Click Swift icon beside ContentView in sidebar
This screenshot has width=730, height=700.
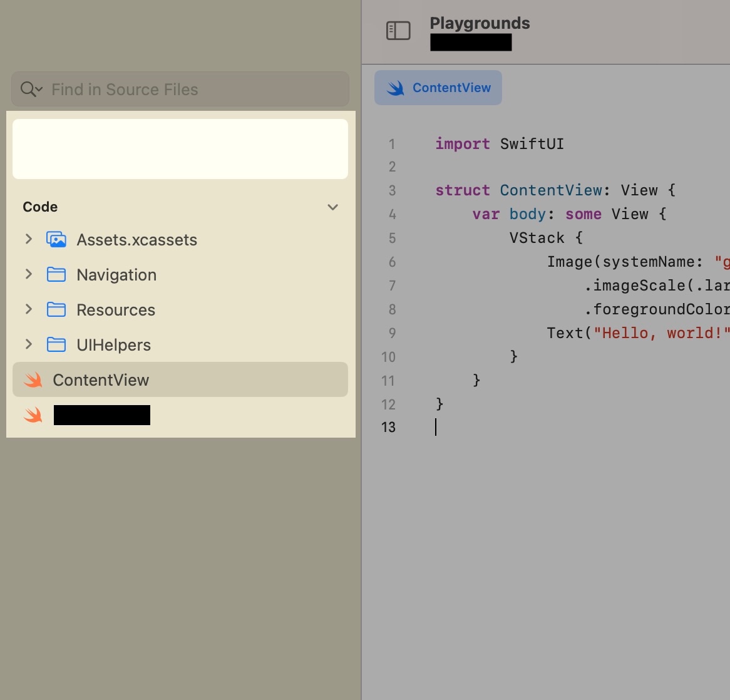click(33, 380)
